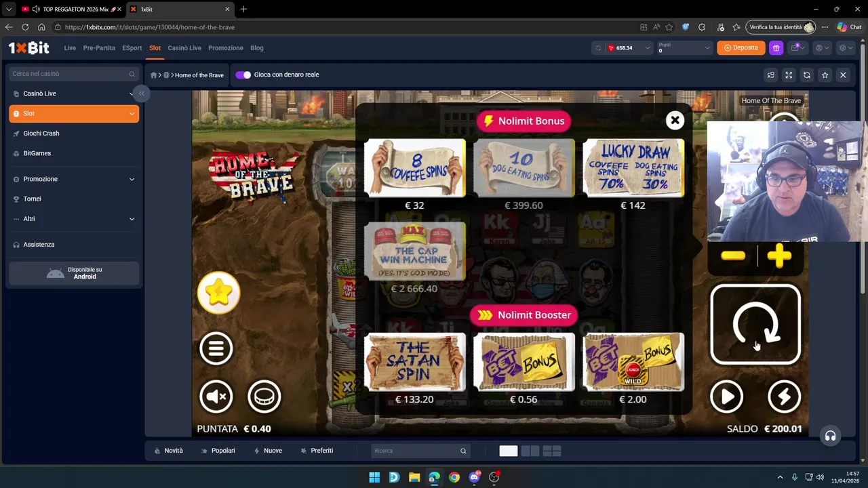The height and width of the screenshot is (488, 868).
Task: Pick the €2.00 Wild Bet Bonus booster
Action: click(633, 362)
